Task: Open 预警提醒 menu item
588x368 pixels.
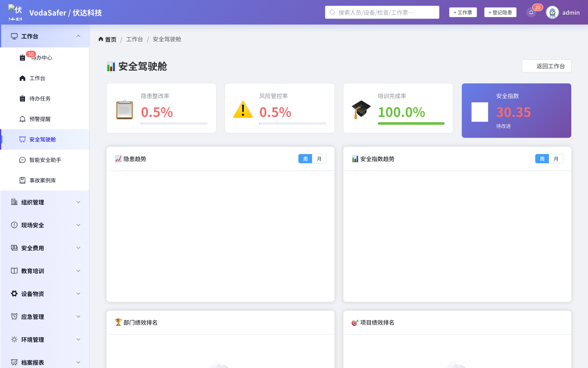Action: [x=45, y=119]
